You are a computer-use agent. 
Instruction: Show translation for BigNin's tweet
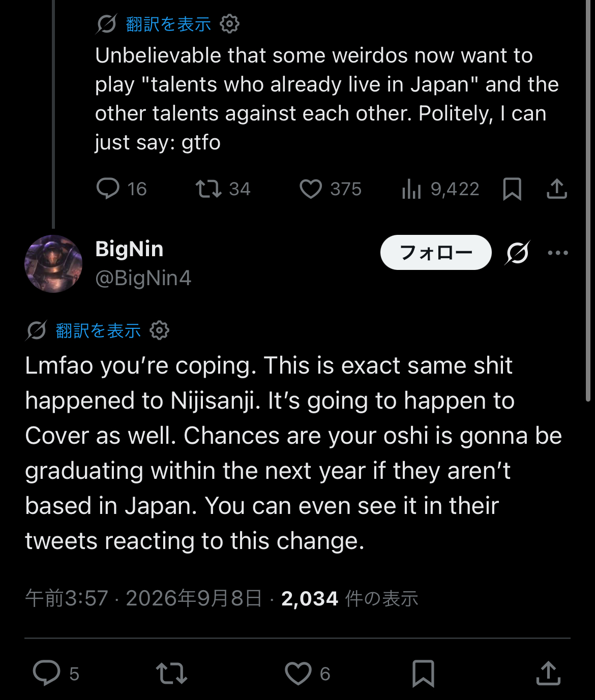pyautogui.click(x=98, y=330)
